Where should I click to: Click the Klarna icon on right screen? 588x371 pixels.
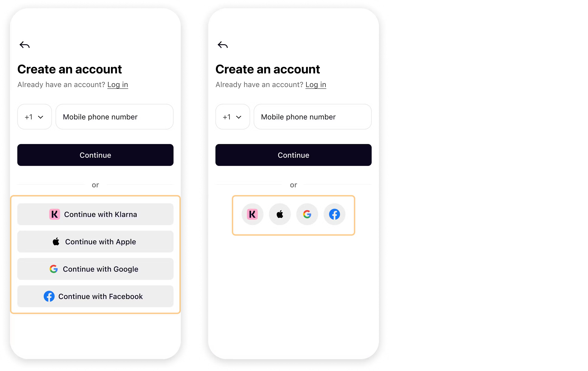[x=252, y=214]
